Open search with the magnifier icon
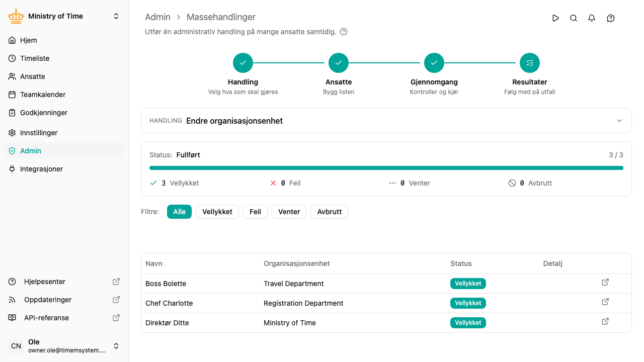Image resolution: width=644 pixels, height=362 pixels. coord(574,18)
